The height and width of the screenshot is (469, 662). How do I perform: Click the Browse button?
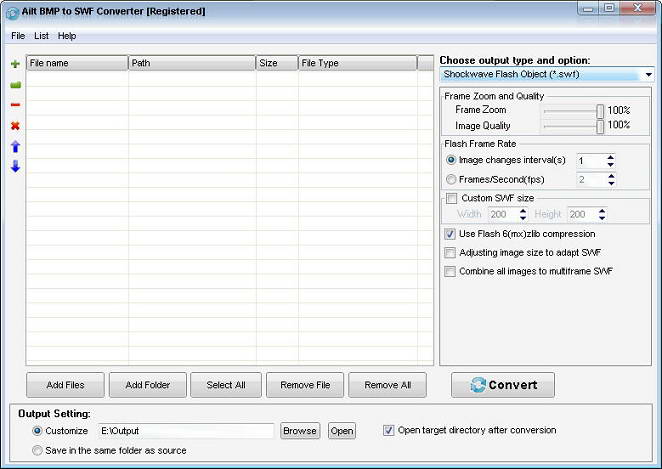click(x=300, y=431)
